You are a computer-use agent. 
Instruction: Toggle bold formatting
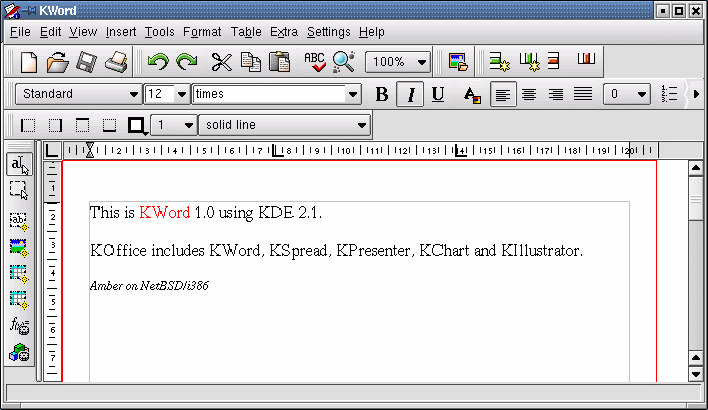pyautogui.click(x=382, y=94)
